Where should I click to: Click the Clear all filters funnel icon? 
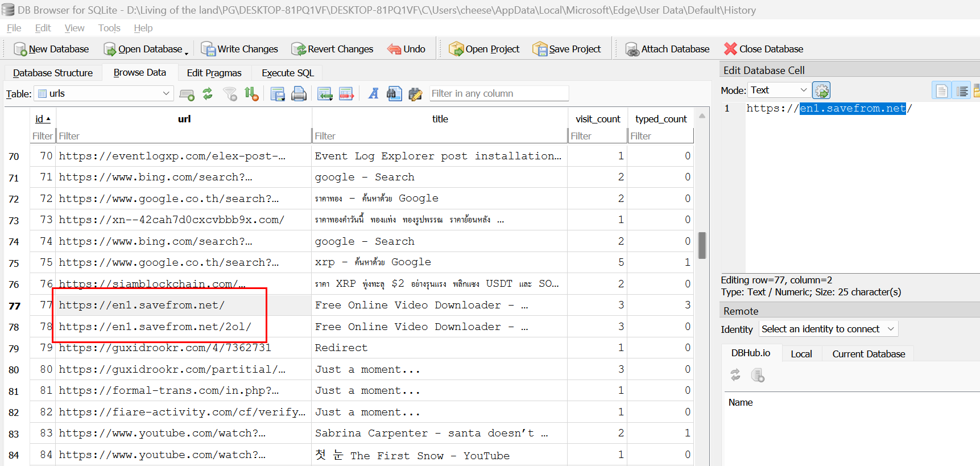click(x=230, y=94)
